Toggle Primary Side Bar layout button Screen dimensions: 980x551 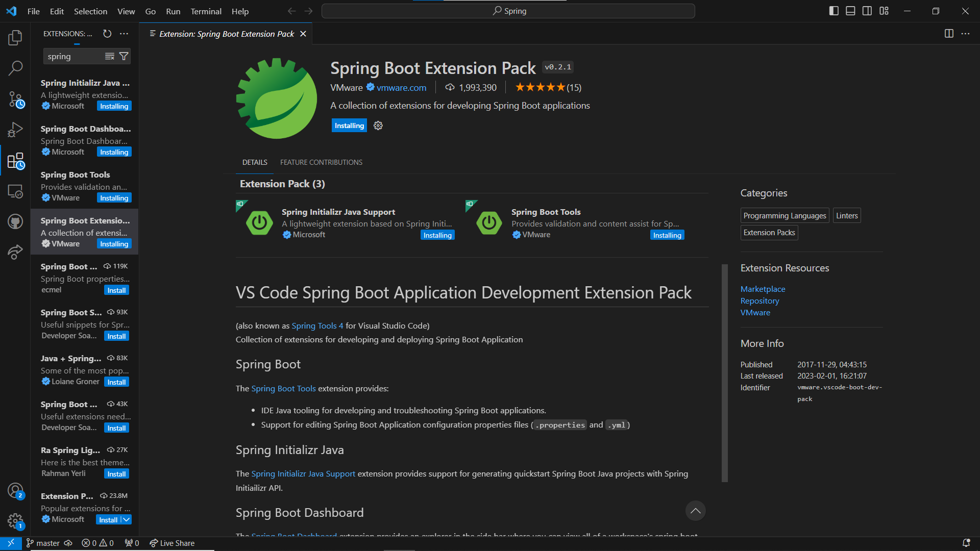point(834,11)
